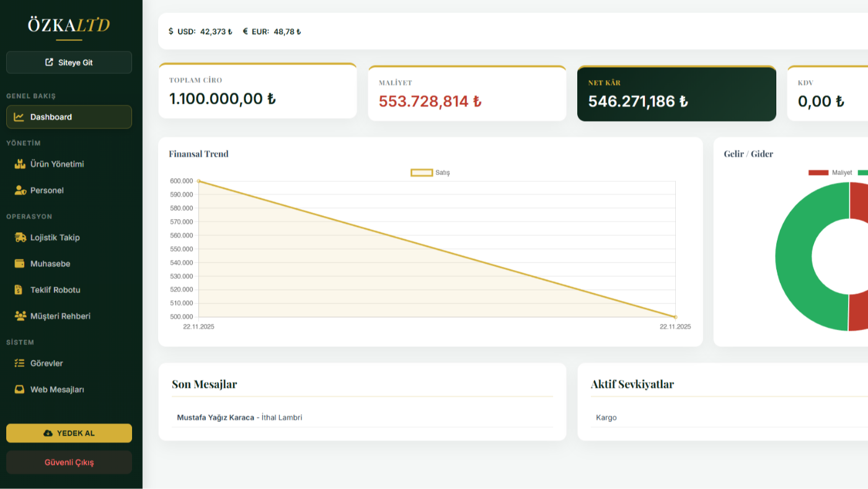Open the Mustafa Yağız Karaca message

239,418
